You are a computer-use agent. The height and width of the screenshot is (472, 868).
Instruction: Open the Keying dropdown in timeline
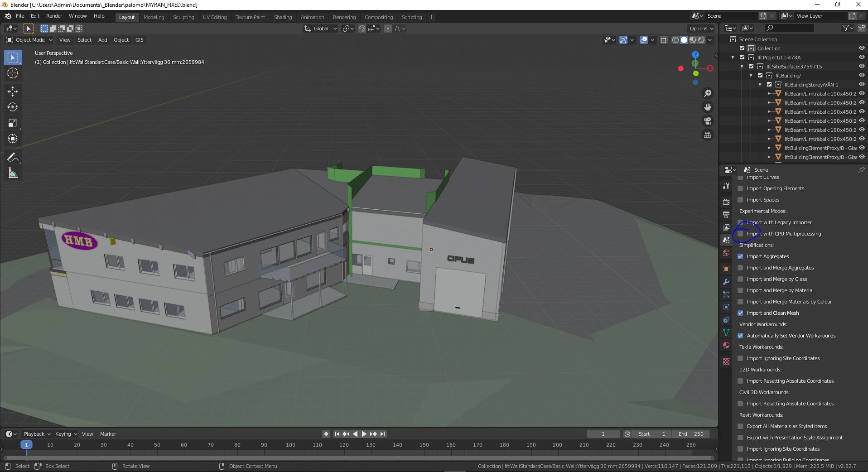[x=66, y=434]
